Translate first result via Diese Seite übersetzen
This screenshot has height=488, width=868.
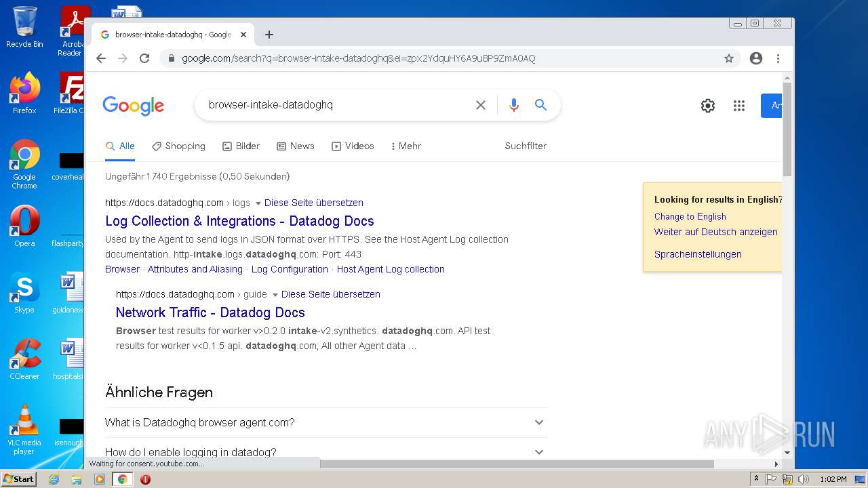pos(314,203)
